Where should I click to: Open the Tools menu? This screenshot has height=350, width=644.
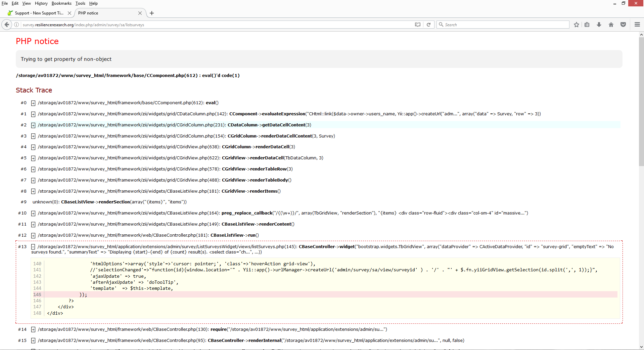coord(80,3)
